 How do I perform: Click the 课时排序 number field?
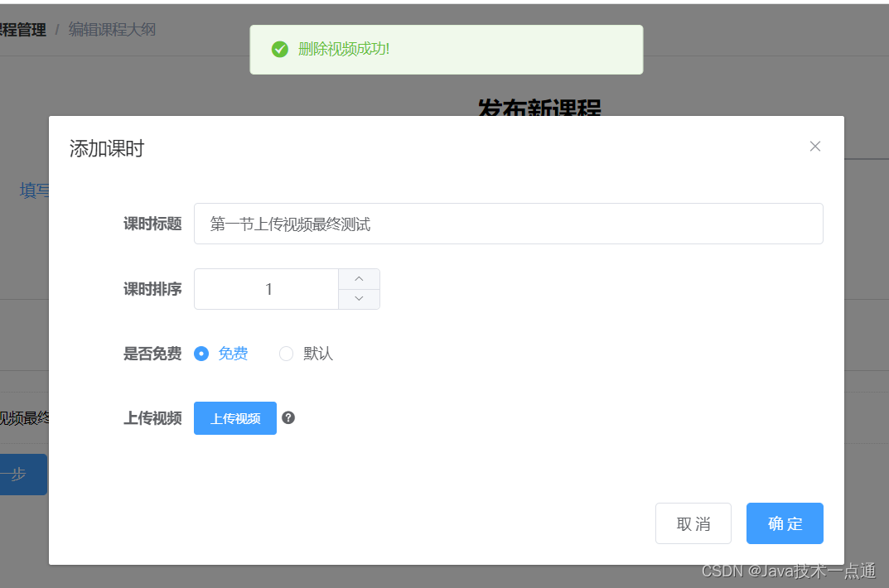click(265, 289)
